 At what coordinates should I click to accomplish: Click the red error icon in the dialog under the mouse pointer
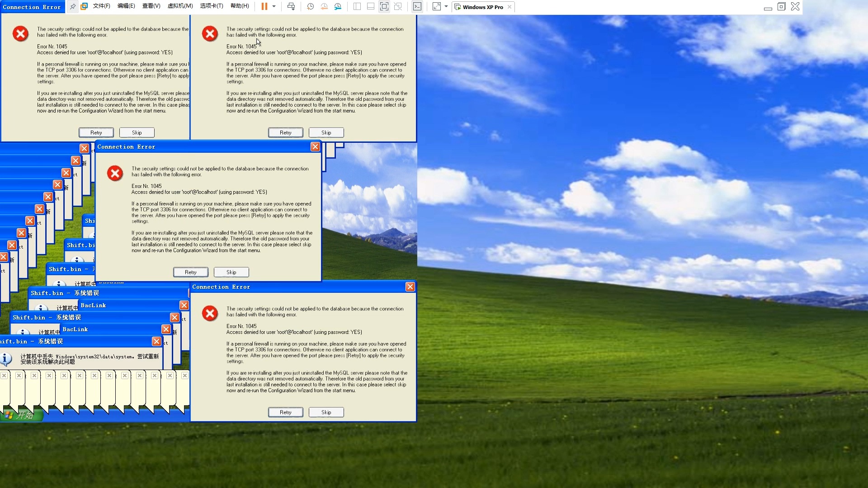(210, 34)
